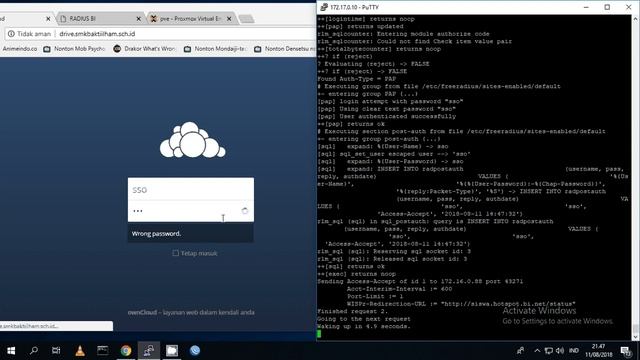Open the People icon in system tray
This screenshot has height=360, width=640.
coord(520,351)
